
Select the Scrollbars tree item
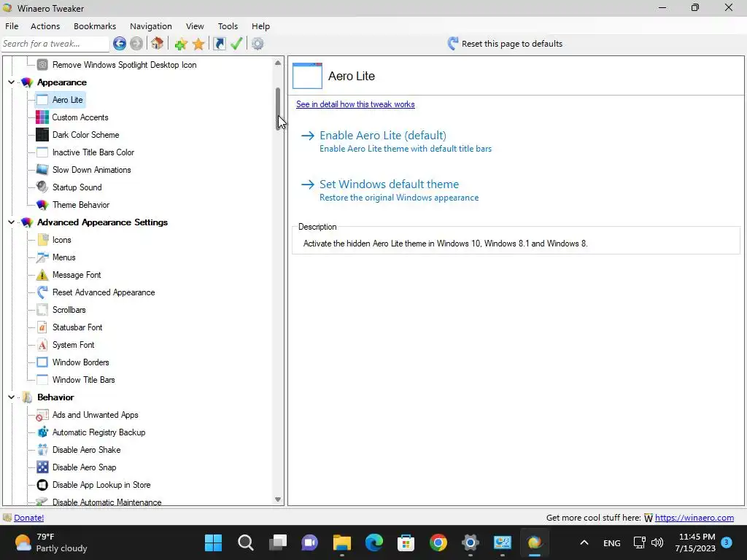pyautogui.click(x=69, y=310)
